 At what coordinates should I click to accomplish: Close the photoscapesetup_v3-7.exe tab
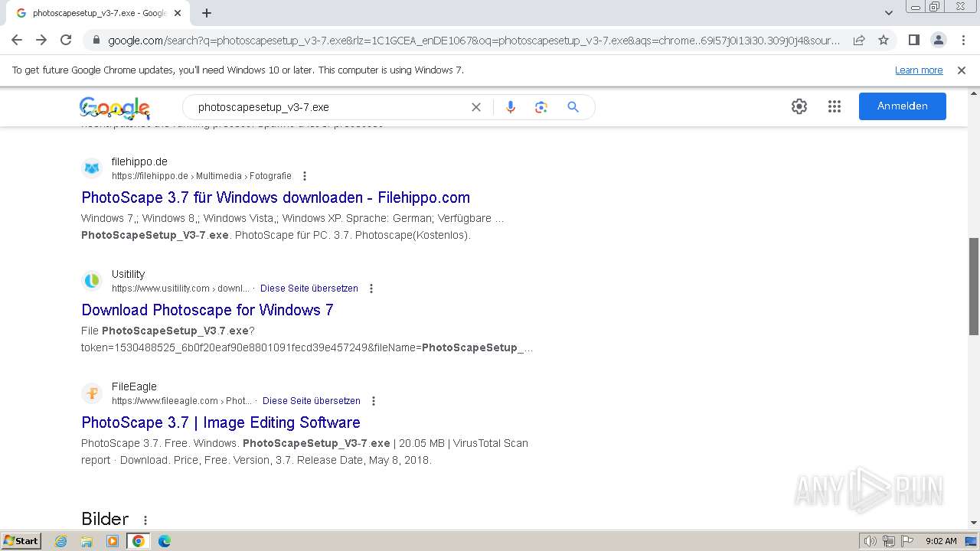(x=178, y=13)
